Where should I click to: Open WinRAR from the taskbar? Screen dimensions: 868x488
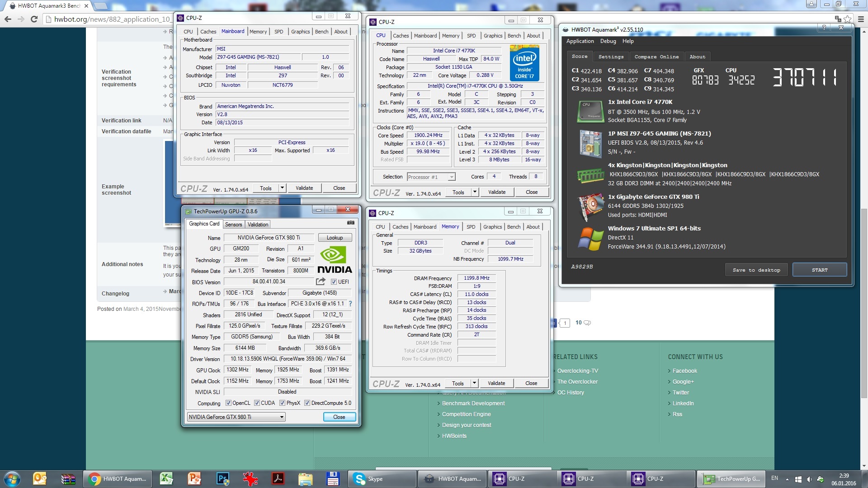point(68,479)
